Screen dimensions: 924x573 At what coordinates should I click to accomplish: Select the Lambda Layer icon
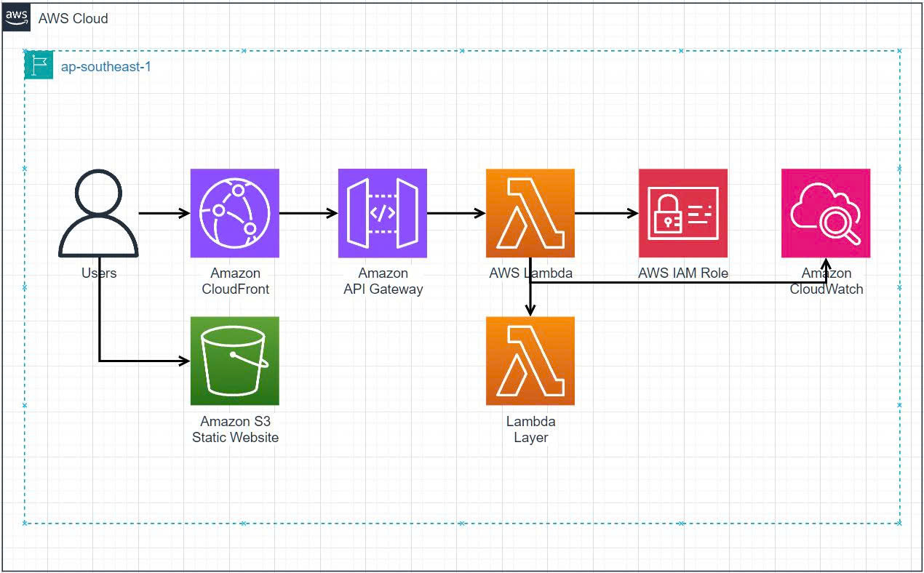point(530,361)
